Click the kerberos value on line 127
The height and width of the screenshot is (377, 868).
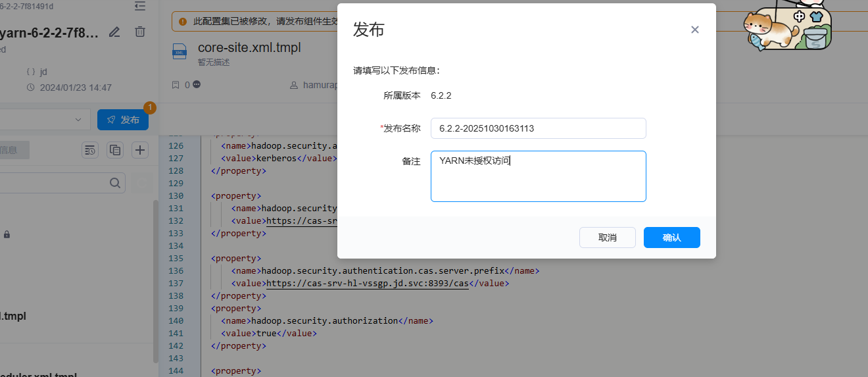(x=277, y=159)
